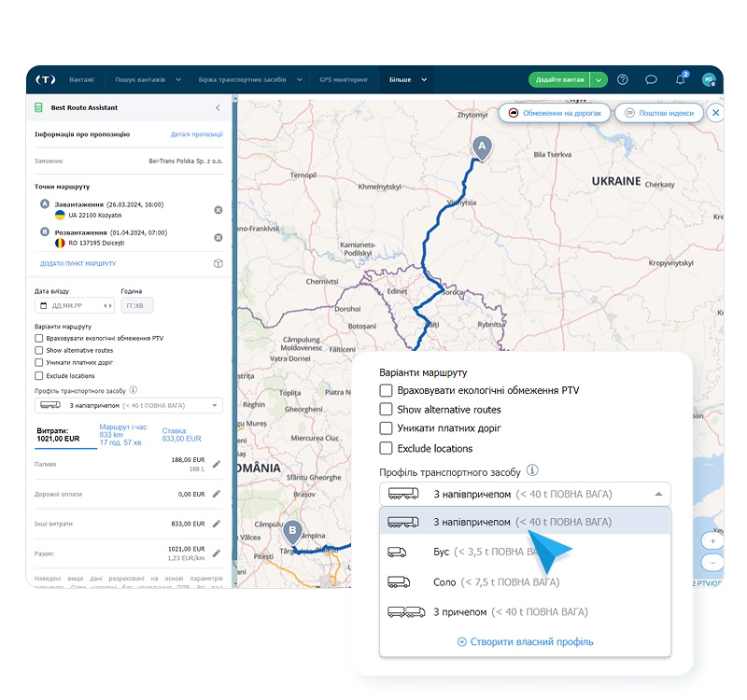Edit the Інші витрати pencil icon
Viewport: 747px width, 700px height.
pyautogui.click(x=217, y=524)
